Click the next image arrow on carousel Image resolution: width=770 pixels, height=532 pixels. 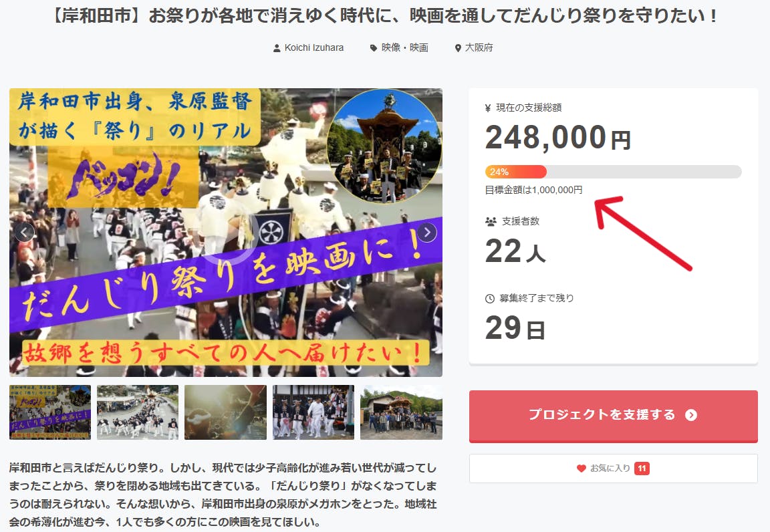pos(426,233)
